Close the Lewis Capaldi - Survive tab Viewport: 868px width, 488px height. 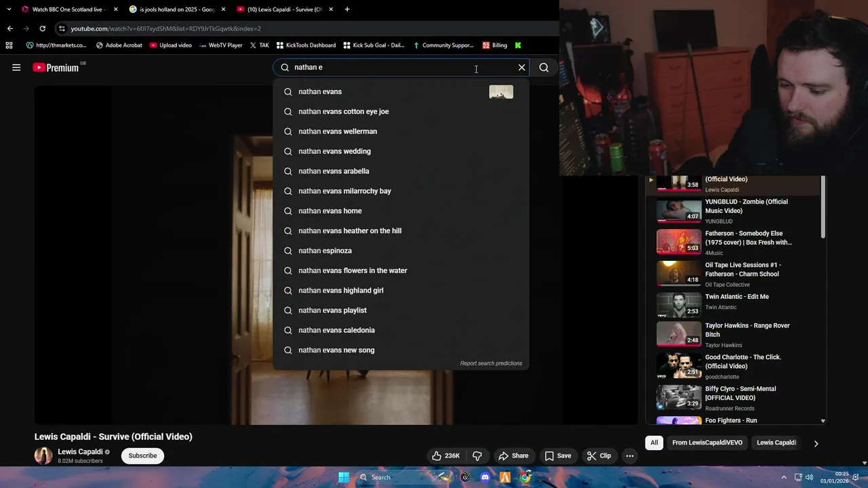coord(331,9)
